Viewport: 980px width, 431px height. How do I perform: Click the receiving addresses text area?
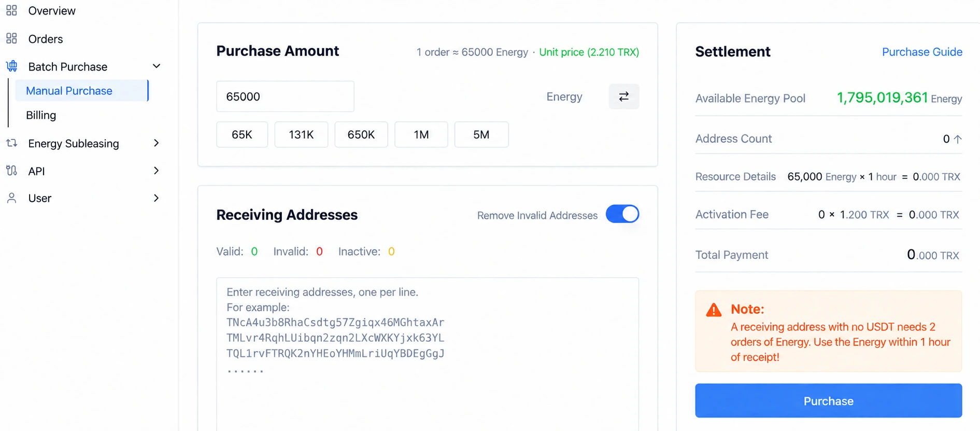428,354
